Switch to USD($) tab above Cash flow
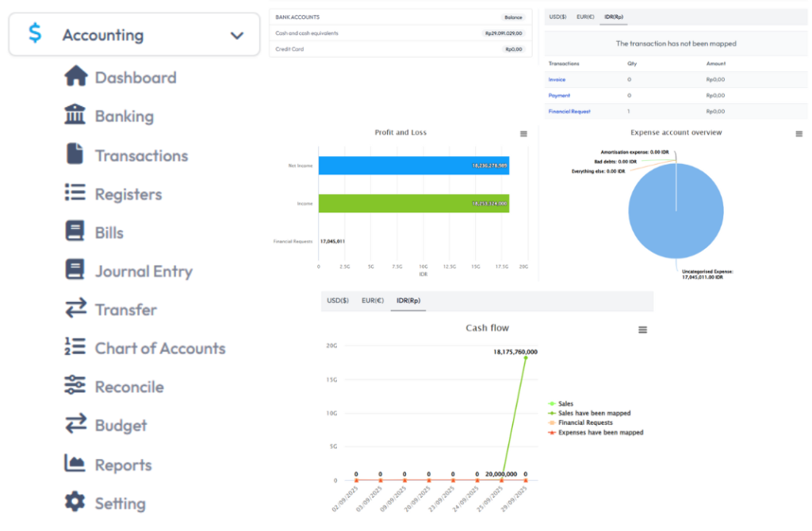This screenshot has width=812, height=531. (x=338, y=301)
